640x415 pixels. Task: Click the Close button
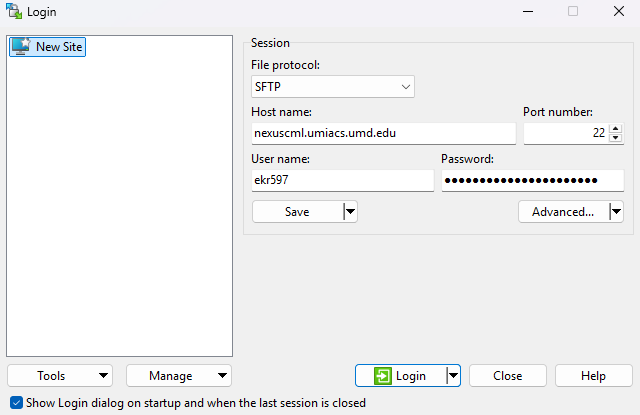[x=507, y=376]
